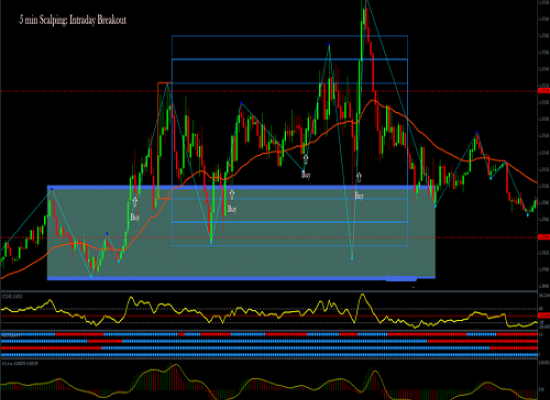
Task: Select the upper red price tag on price axis
Action: pyautogui.click(x=544, y=91)
